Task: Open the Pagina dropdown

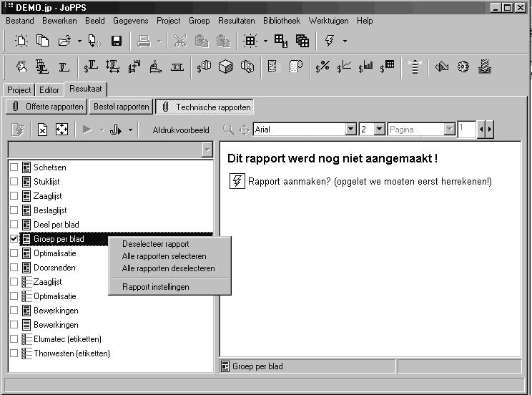Action: click(450, 129)
